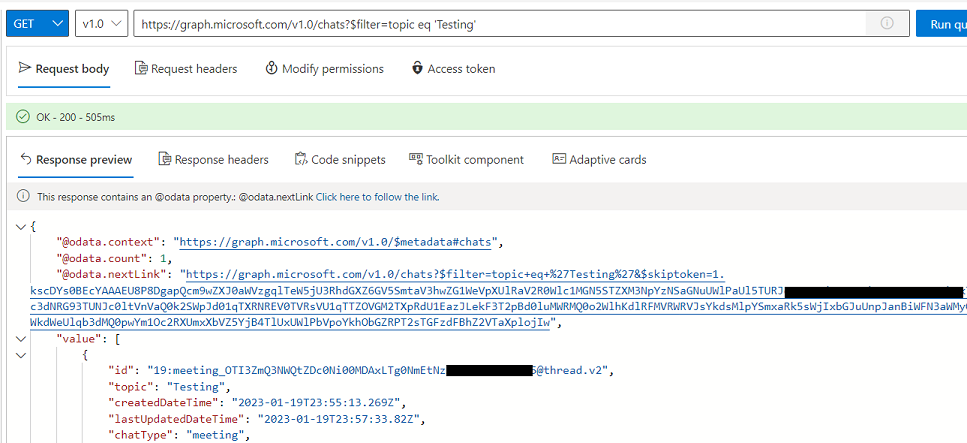Open the Code snippets tab

pos(340,160)
